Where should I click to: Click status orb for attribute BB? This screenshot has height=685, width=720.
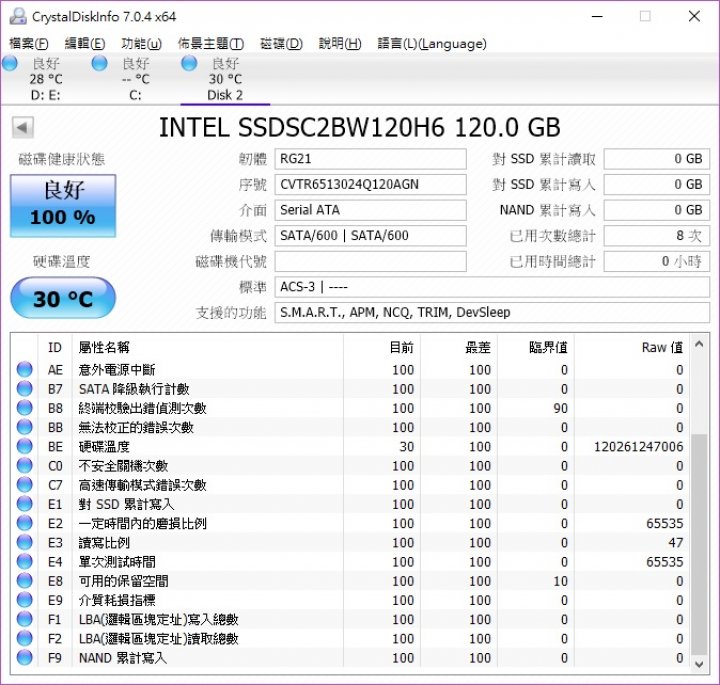pyautogui.click(x=24, y=427)
